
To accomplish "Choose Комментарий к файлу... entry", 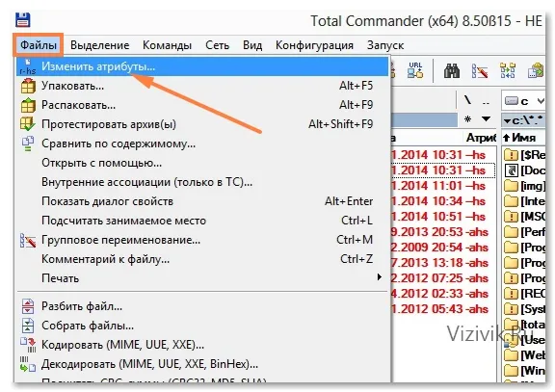I will [x=202, y=259].
